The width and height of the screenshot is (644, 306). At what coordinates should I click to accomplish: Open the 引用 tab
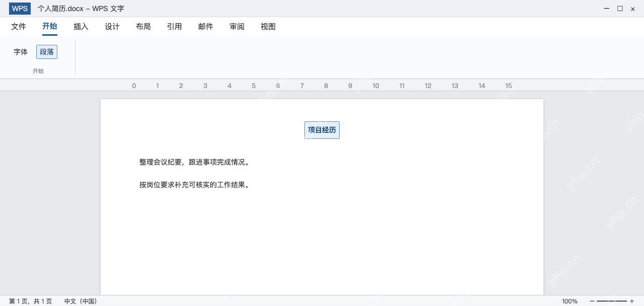pyautogui.click(x=175, y=27)
